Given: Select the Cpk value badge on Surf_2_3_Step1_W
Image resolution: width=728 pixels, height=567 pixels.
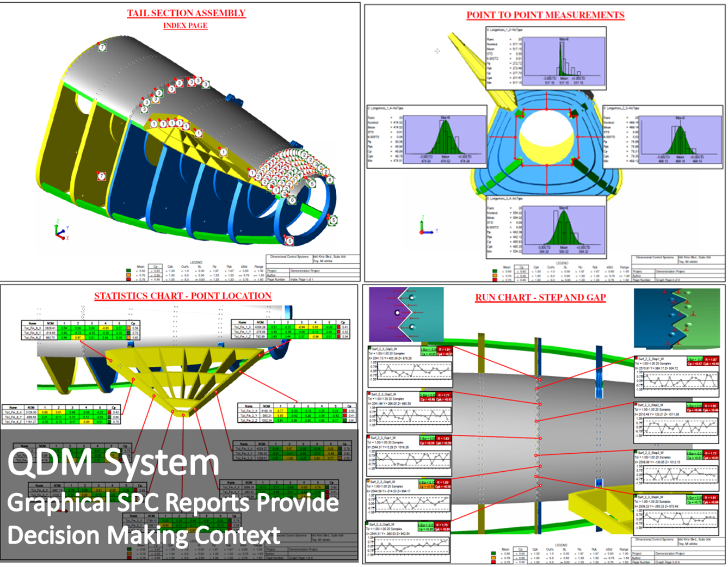Looking at the screenshot, I should click(711, 363).
